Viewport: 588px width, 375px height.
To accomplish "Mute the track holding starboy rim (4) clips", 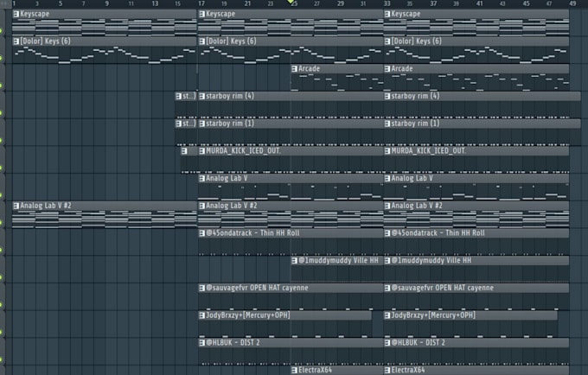I will [x=1, y=113].
